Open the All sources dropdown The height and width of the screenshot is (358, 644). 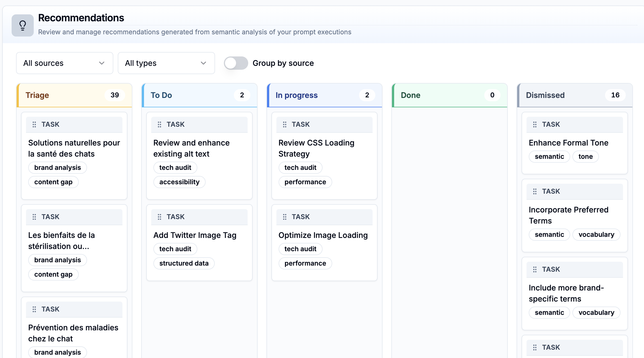tap(64, 63)
